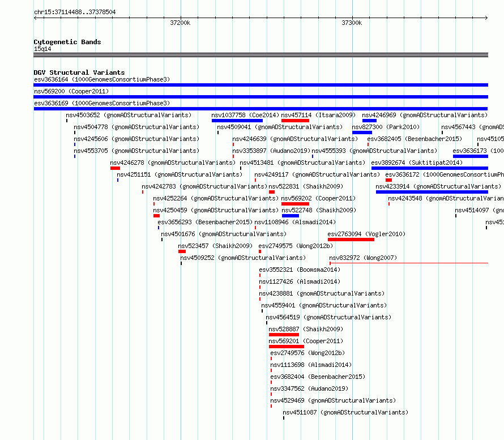Open nsv4509252 variant label
Image resolution: width=504 pixels, height=440 pixels.
[x=243, y=258]
